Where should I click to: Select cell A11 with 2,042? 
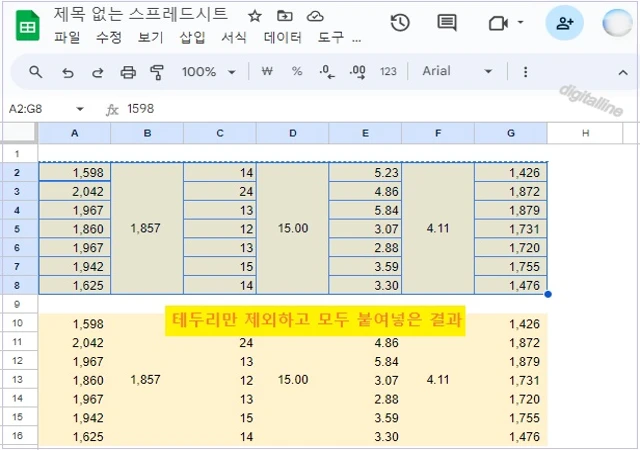click(x=75, y=343)
